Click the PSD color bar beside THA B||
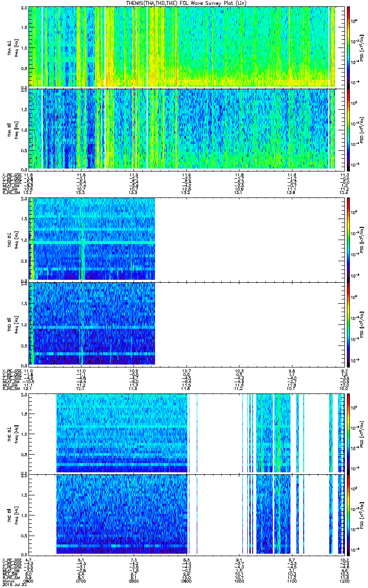 click(x=348, y=129)
